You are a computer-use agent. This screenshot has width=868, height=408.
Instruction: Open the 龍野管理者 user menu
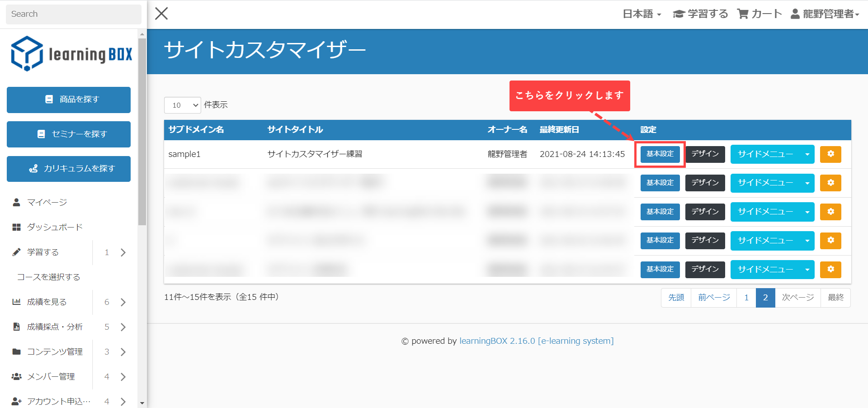click(825, 14)
